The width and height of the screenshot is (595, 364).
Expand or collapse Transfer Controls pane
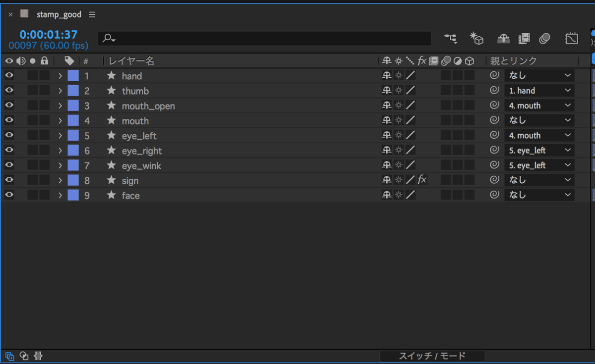(24, 356)
